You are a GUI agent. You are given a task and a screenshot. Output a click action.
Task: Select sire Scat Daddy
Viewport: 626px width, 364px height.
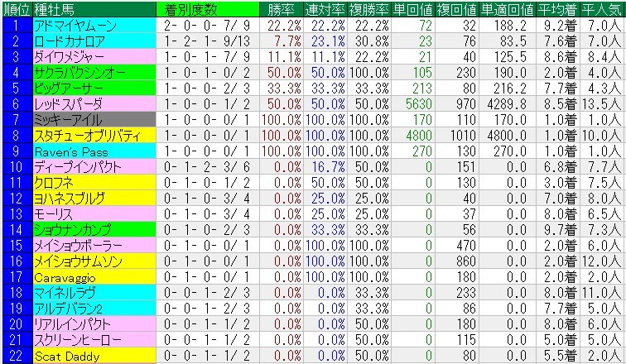[94, 356]
